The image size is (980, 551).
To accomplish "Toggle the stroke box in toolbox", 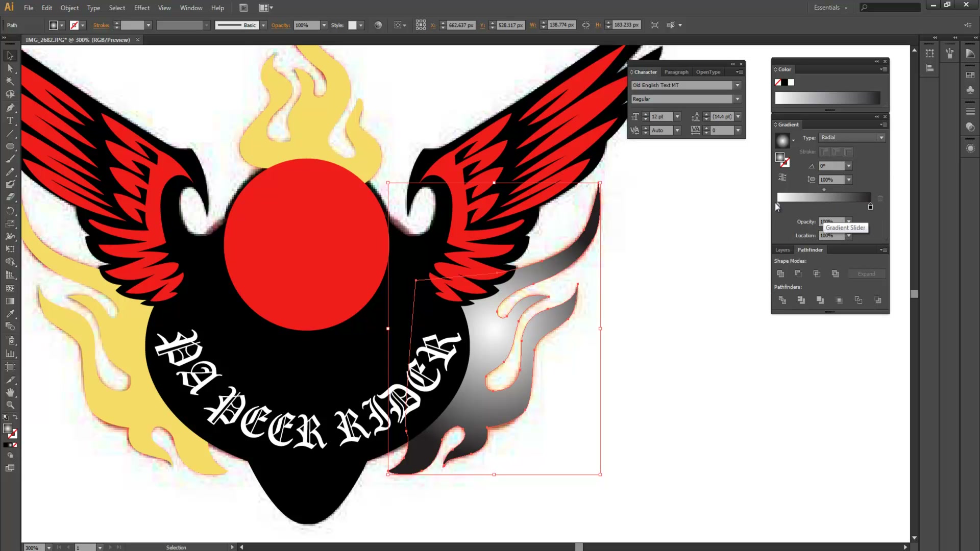I will point(13,434).
